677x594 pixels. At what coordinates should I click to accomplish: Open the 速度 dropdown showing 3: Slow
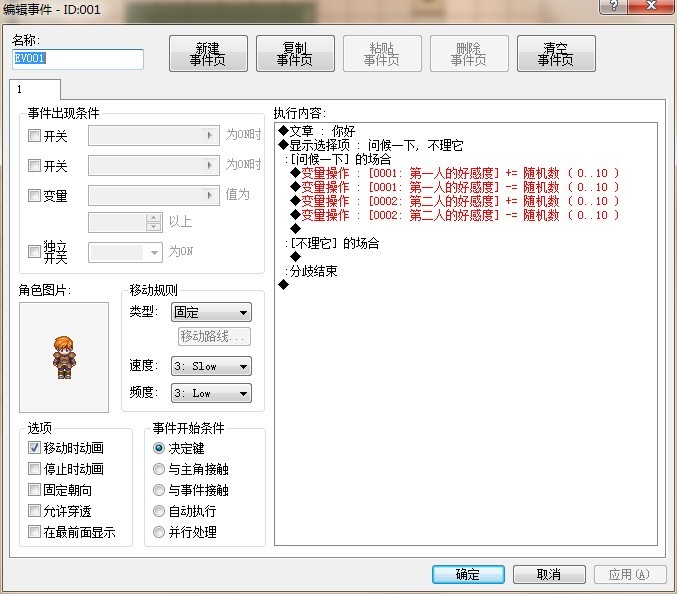click(212, 366)
